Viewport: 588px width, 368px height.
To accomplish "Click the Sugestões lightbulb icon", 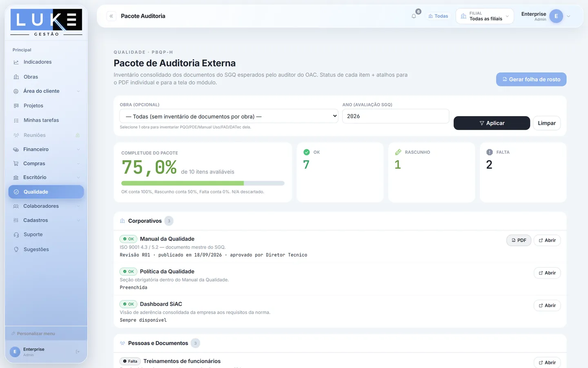I will (x=16, y=249).
